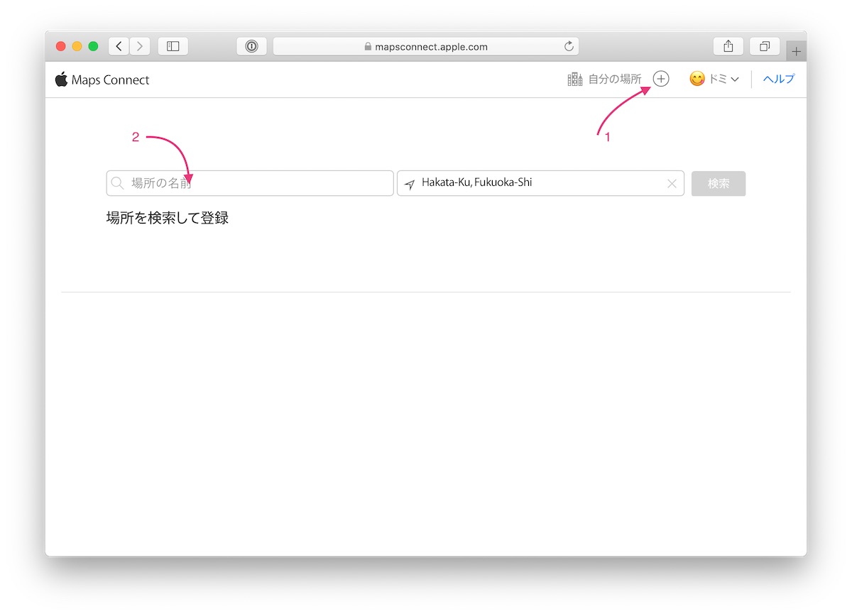This screenshot has width=852, height=616.
Task: Open the ヘルプ link
Action: 779,79
